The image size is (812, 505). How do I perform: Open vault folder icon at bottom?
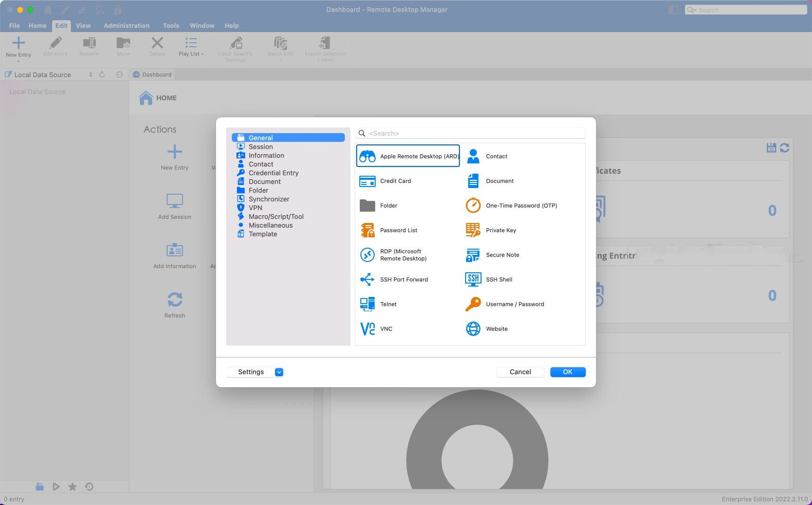(x=40, y=487)
